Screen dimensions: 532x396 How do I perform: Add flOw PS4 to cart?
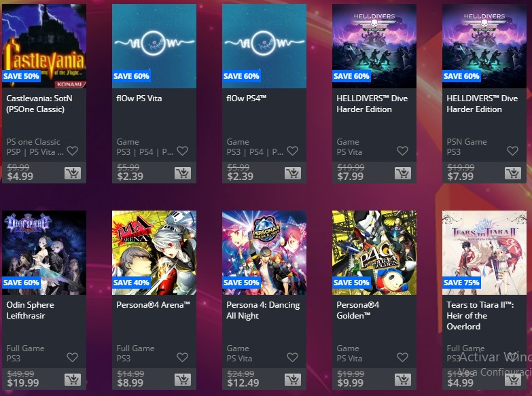293,173
